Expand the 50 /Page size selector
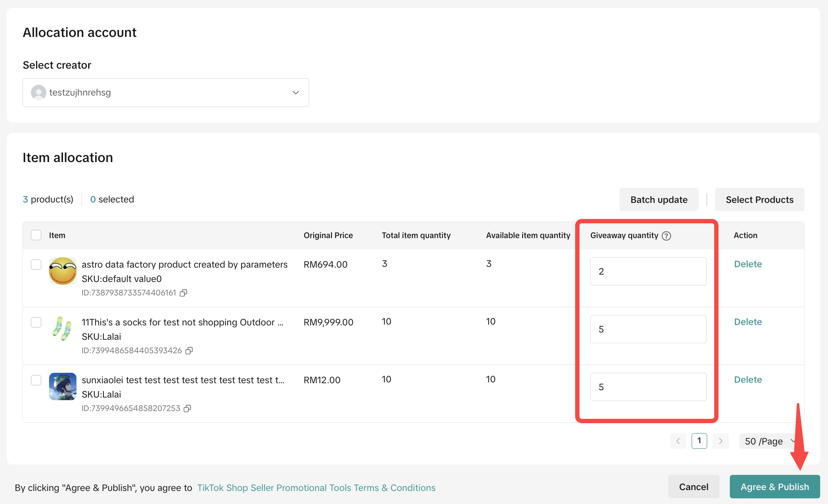Viewport: 828px width, 504px height. [769, 441]
